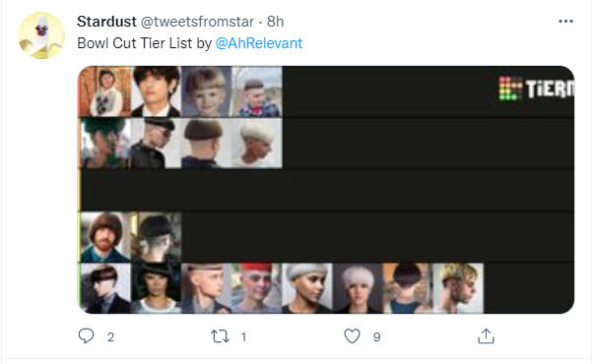Open the three-dot more options menu
The image size is (594, 364).
click(x=565, y=22)
